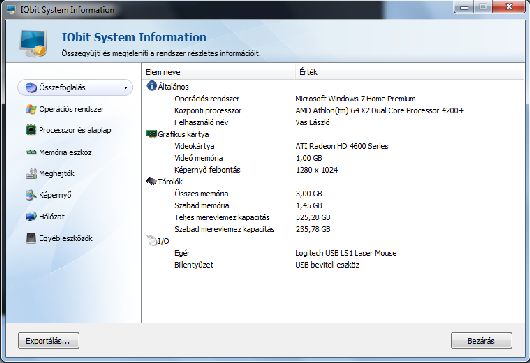Click the Processzor és alaplap chip icon
The image size is (530, 363).
point(31,130)
